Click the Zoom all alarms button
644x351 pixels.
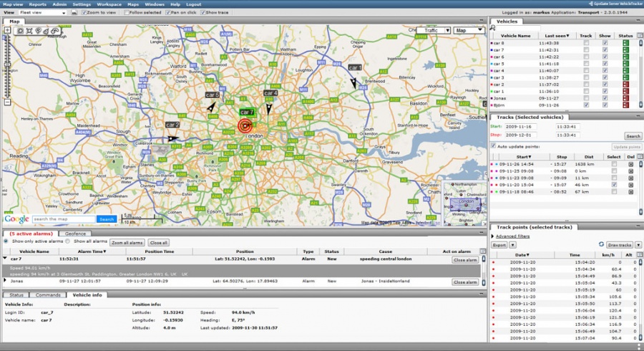(x=127, y=243)
